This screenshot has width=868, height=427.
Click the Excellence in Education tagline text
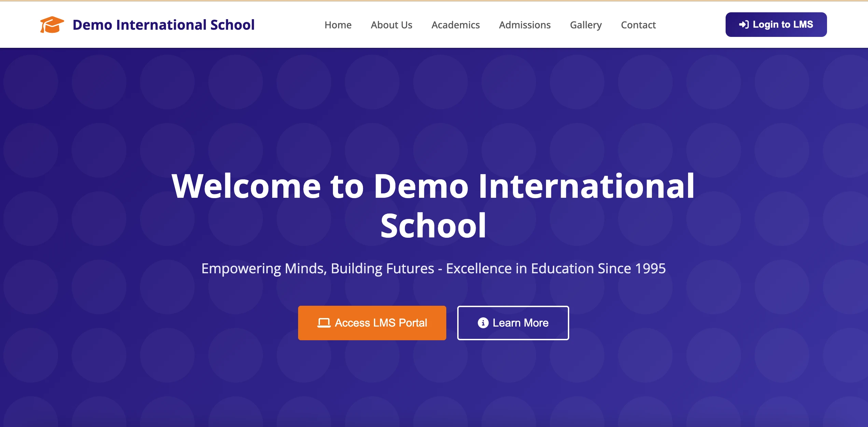coord(434,268)
